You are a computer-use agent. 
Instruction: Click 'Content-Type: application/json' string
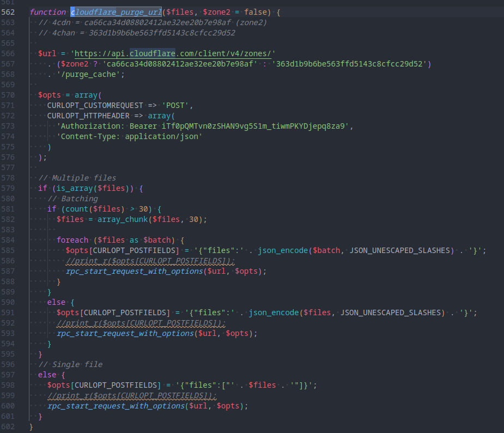[x=130, y=136]
